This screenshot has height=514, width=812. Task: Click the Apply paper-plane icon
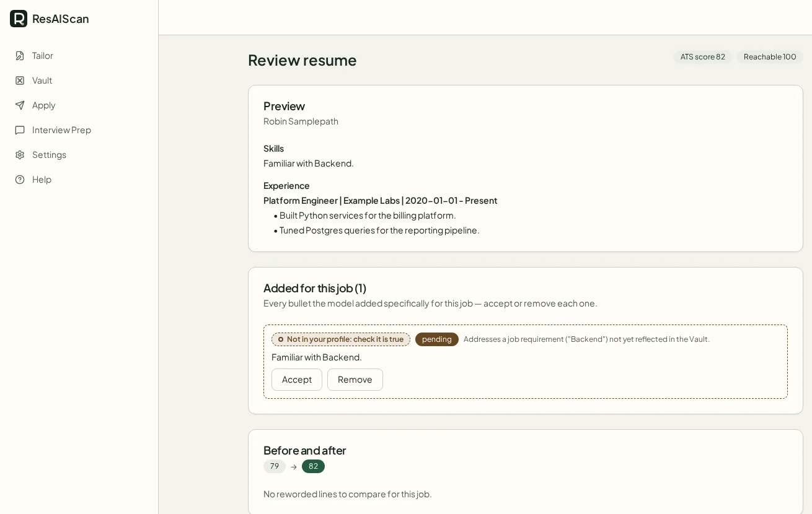tap(20, 105)
